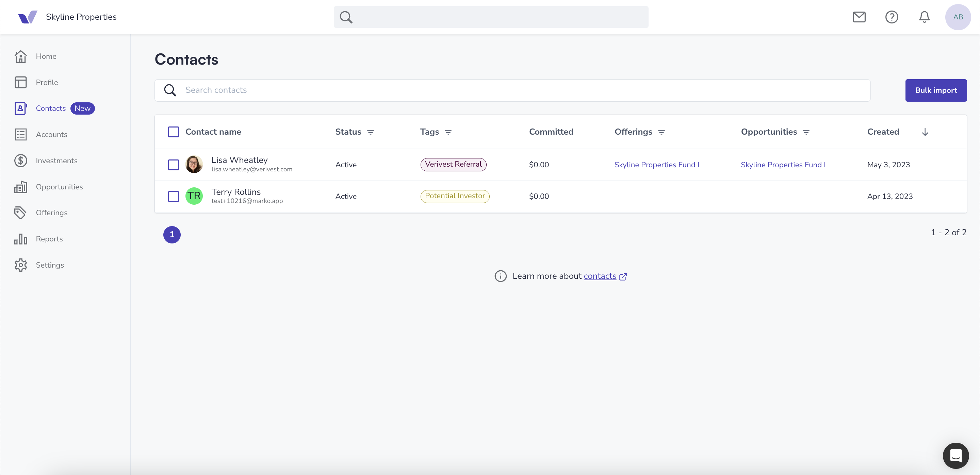
Task: Open Reports in the sidebar
Action: click(x=49, y=239)
